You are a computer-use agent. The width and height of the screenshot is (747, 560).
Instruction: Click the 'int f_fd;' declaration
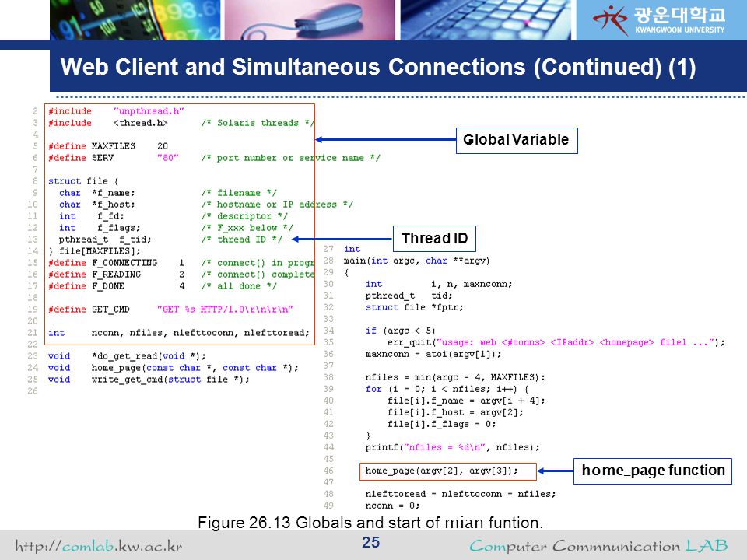point(92,216)
